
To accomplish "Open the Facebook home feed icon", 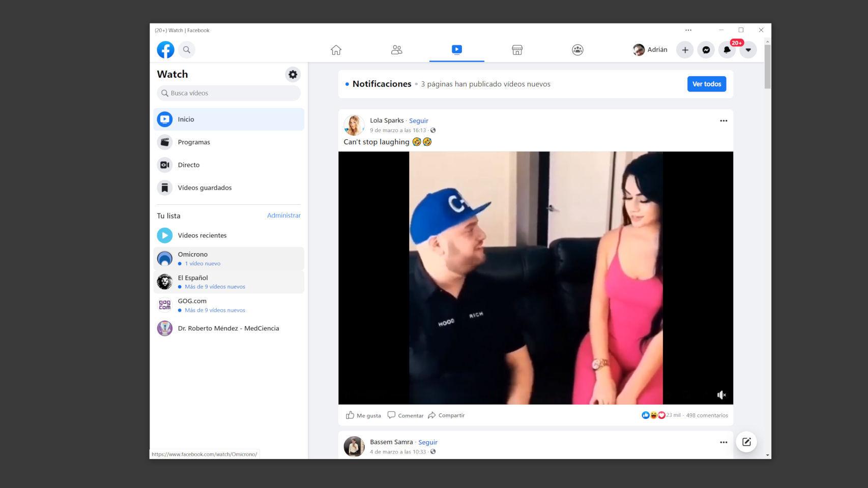I will 335,50.
